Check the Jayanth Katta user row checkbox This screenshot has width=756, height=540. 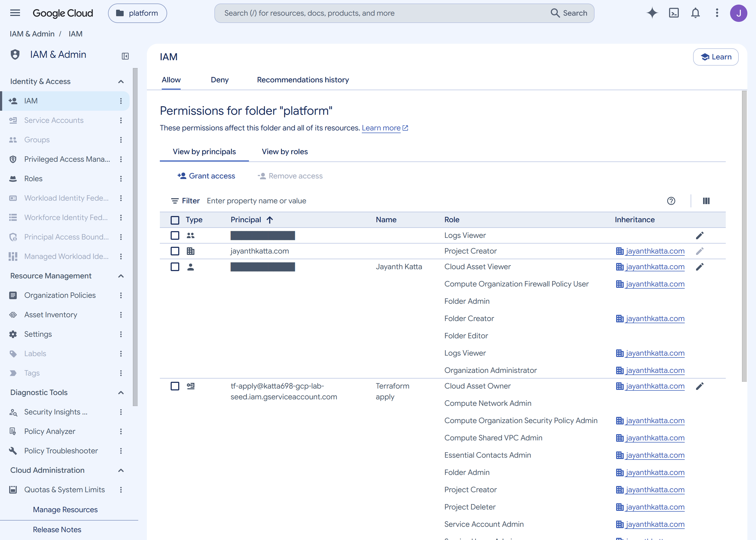175,267
